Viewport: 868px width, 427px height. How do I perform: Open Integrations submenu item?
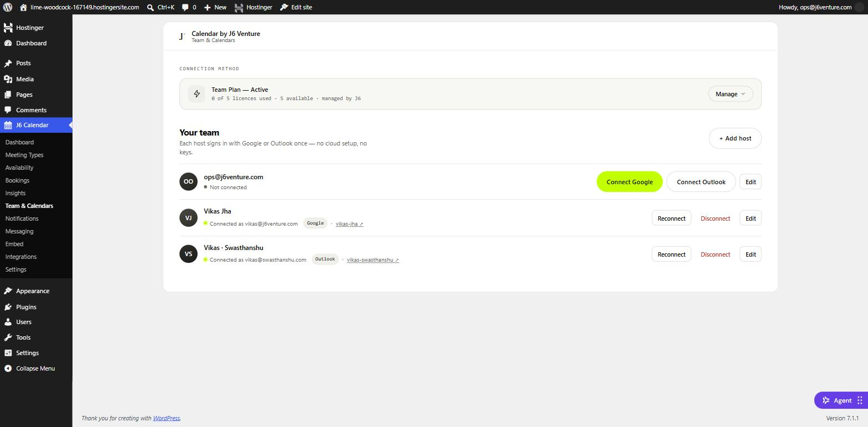click(x=21, y=257)
